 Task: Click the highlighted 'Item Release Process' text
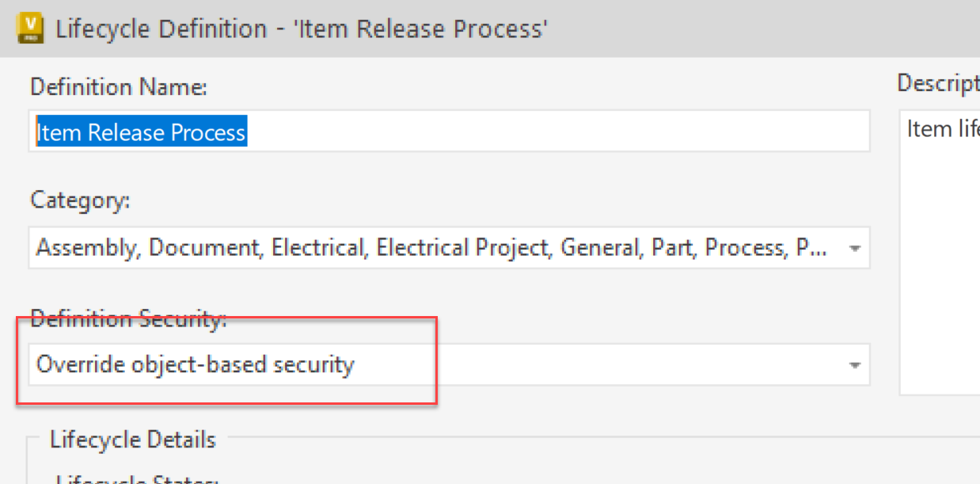139,132
